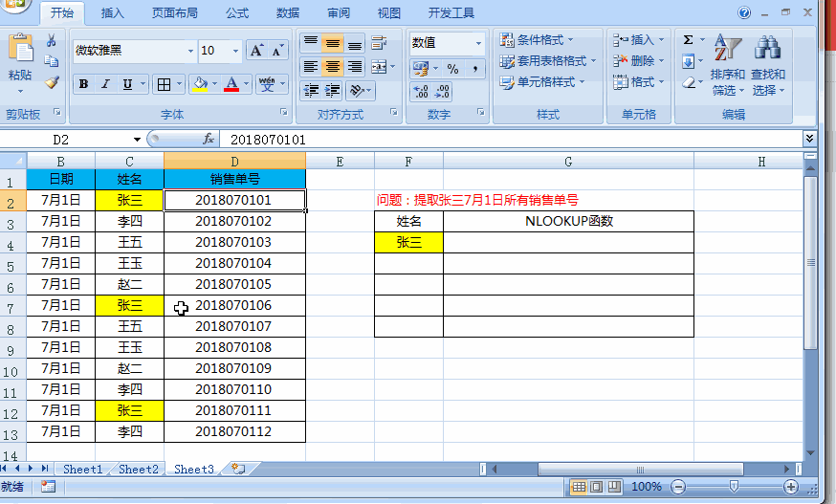Select the Sheet1 worksheet tab
Viewport: 836px width, 504px height.
[82, 470]
